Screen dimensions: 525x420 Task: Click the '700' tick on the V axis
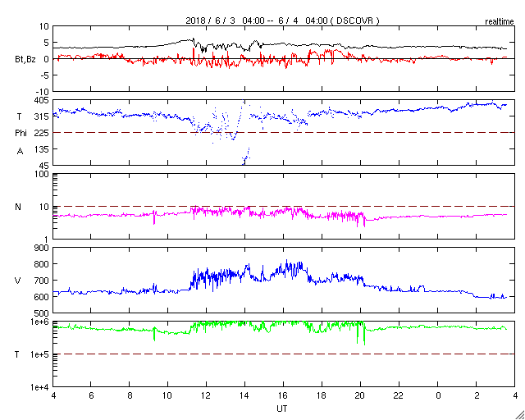pyautogui.click(x=42, y=281)
